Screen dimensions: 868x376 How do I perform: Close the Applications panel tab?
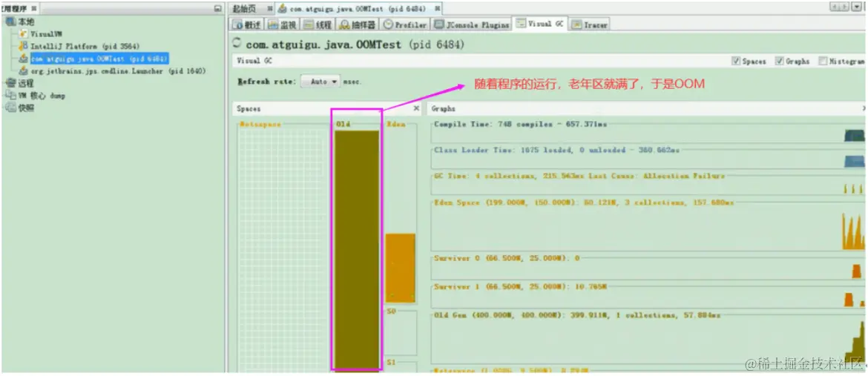pos(34,8)
